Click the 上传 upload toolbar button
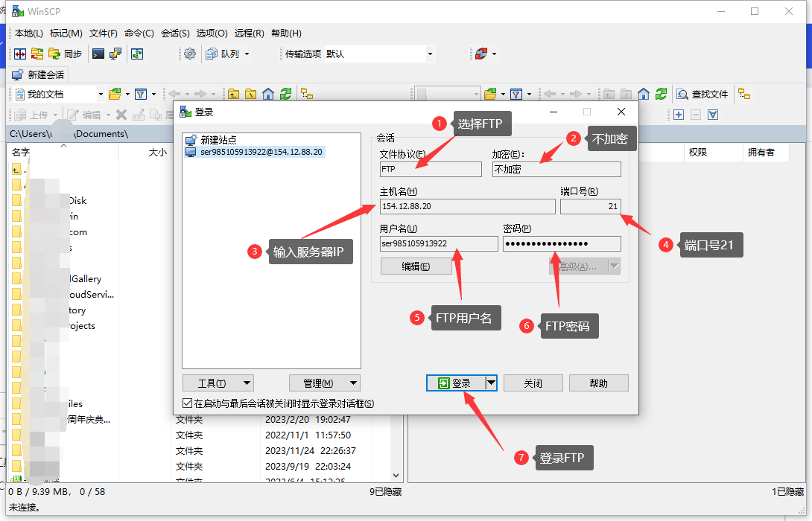Screen dimensions: 812x521 (x=31, y=115)
